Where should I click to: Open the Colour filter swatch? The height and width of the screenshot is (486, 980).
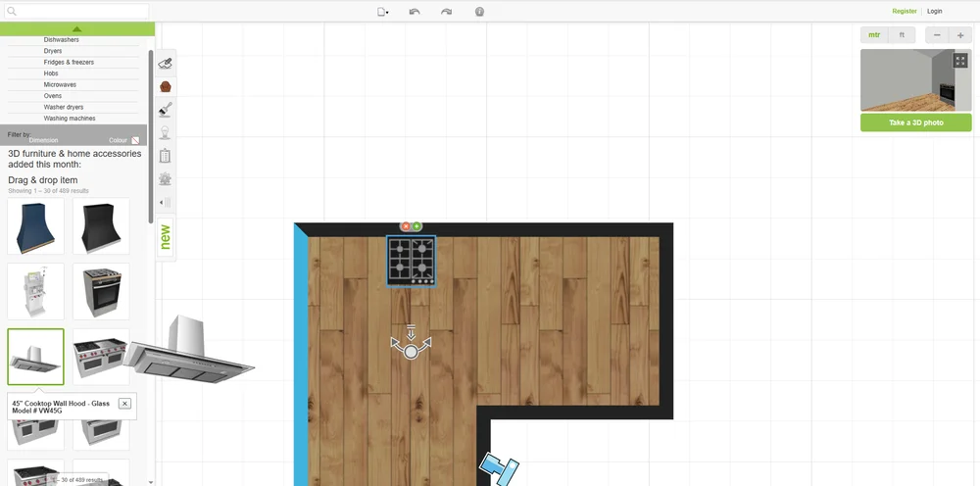click(x=135, y=140)
